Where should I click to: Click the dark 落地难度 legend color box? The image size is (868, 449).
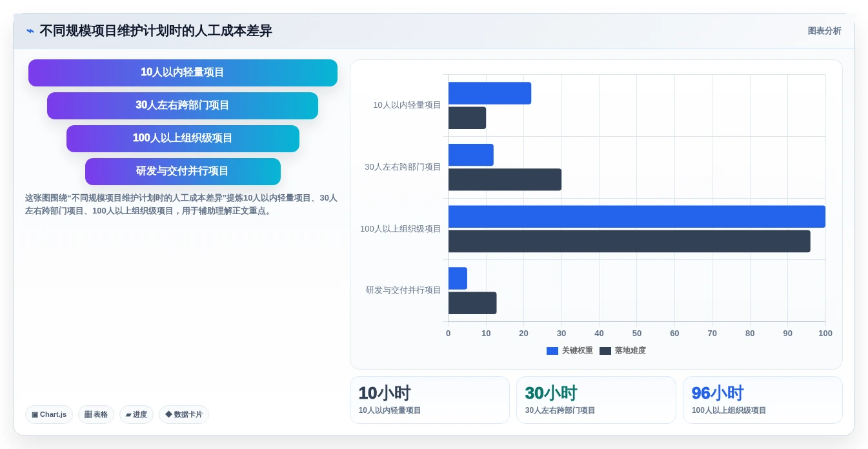(x=605, y=351)
